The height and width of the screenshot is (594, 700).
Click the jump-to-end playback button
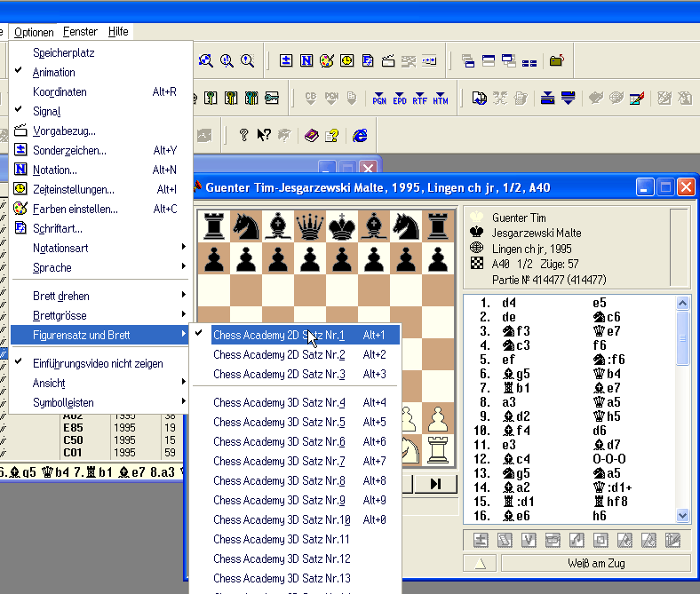tap(435, 484)
